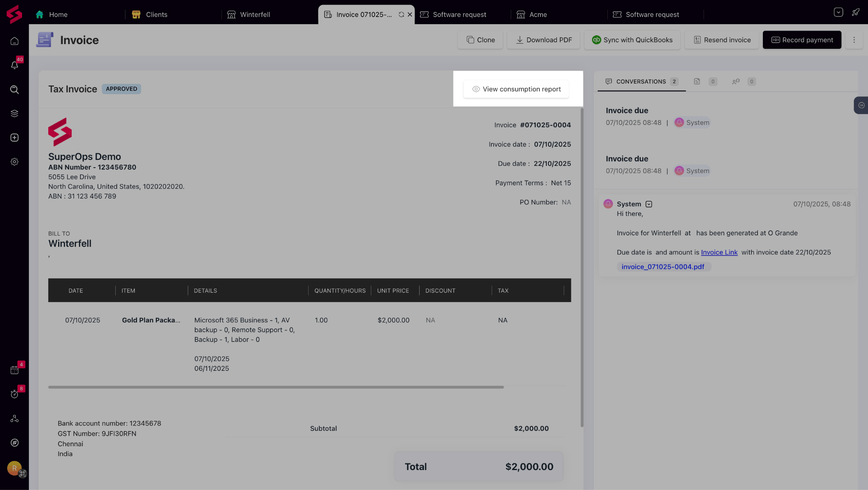Screen dimensions: 868x490
Task: Click the rocket icon in top bar
Action: tap(856, 12)
